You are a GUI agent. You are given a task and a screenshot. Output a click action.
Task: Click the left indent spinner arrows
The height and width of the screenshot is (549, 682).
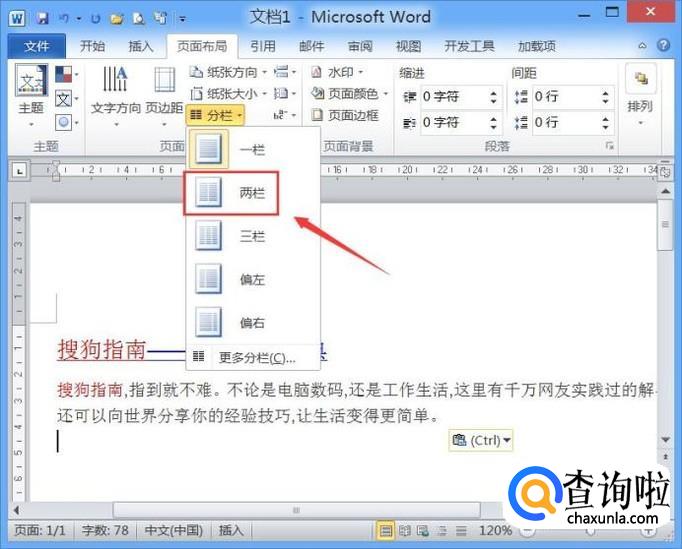494,97
